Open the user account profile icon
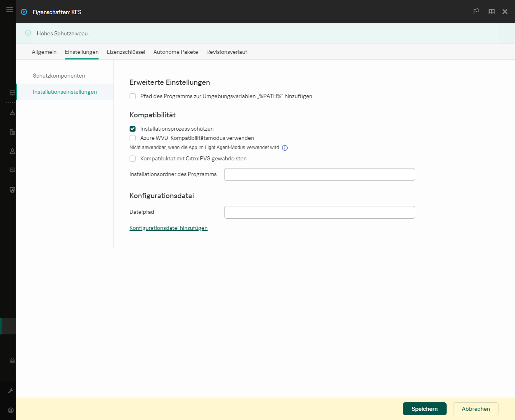The width and height of the screenshot is (515, 420). click(x=10, y=410)
